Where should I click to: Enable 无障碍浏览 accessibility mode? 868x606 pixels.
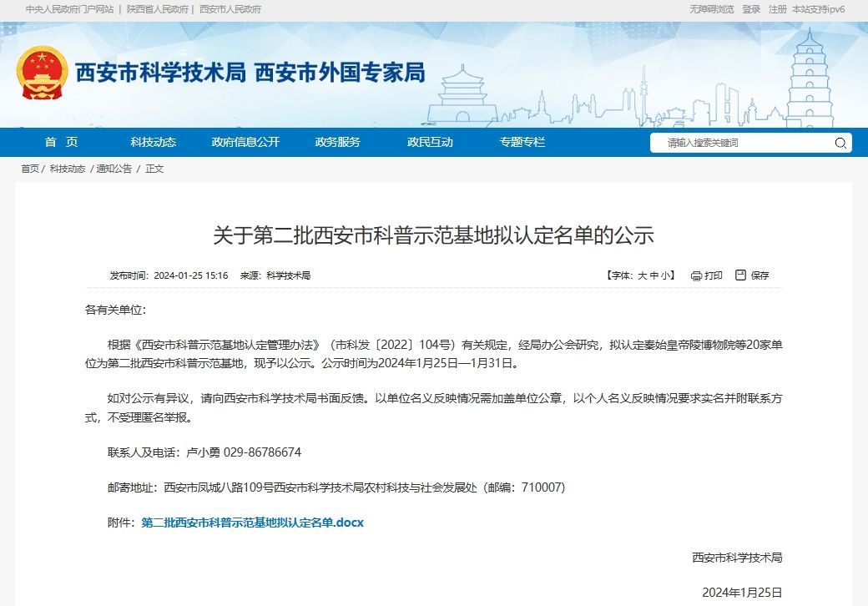click(x=711, y=9)
